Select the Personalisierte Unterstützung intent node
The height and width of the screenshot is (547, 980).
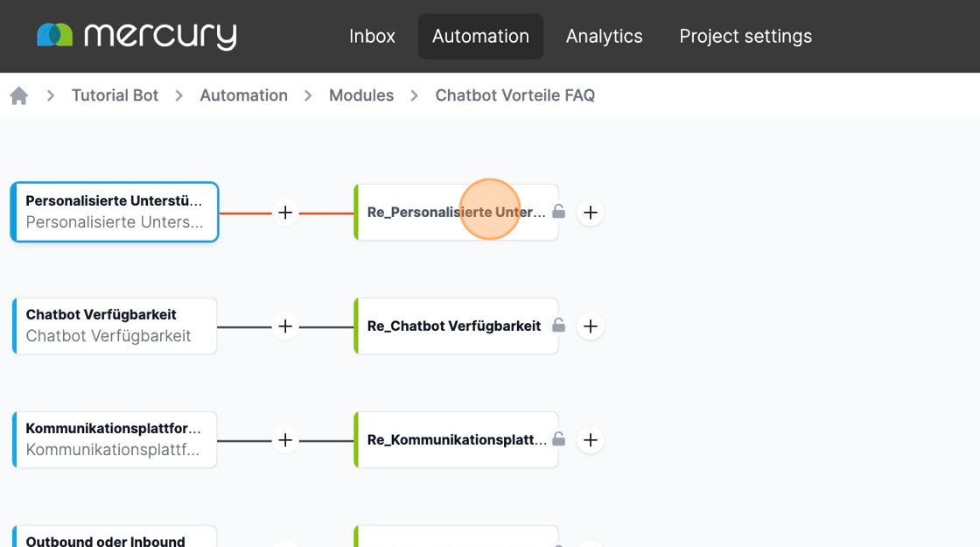[114, 212]
